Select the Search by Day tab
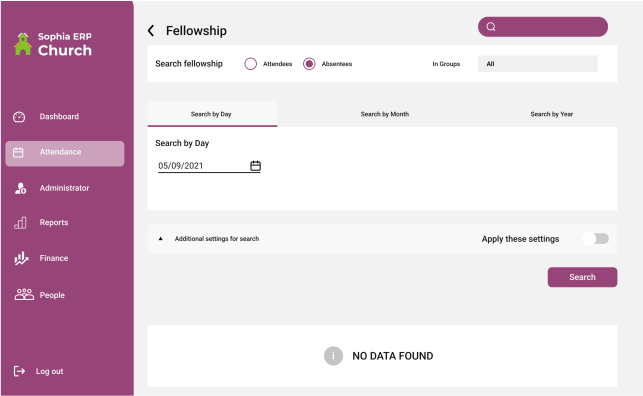The image size is (643, 396). click(212, 114)
